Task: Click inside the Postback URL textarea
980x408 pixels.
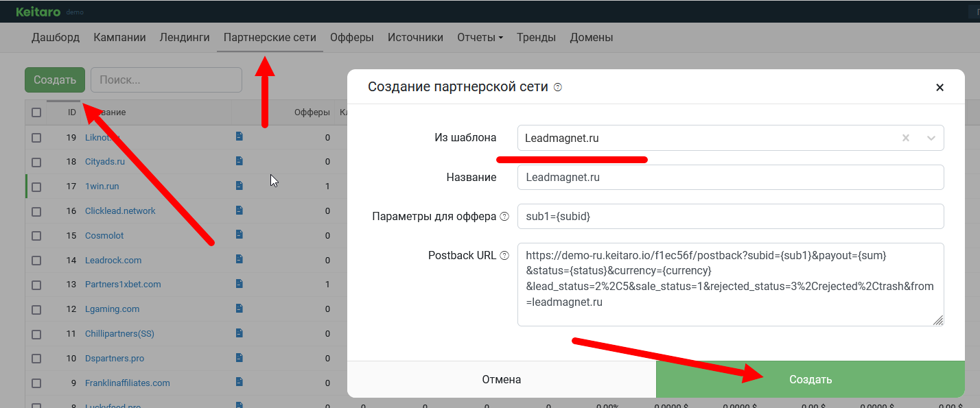Action: [x=730, y=284]
